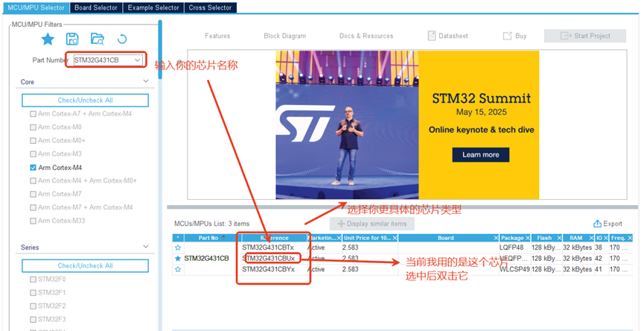Viewport: 644px width, 331px height.
Task: Click the STM32G431CB part number cell
Action: click(x=206, y=259)
